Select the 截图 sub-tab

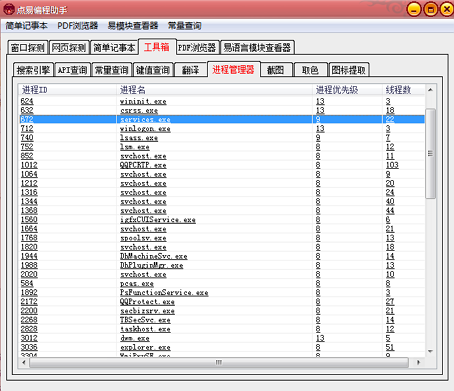[x=276, y=70]
